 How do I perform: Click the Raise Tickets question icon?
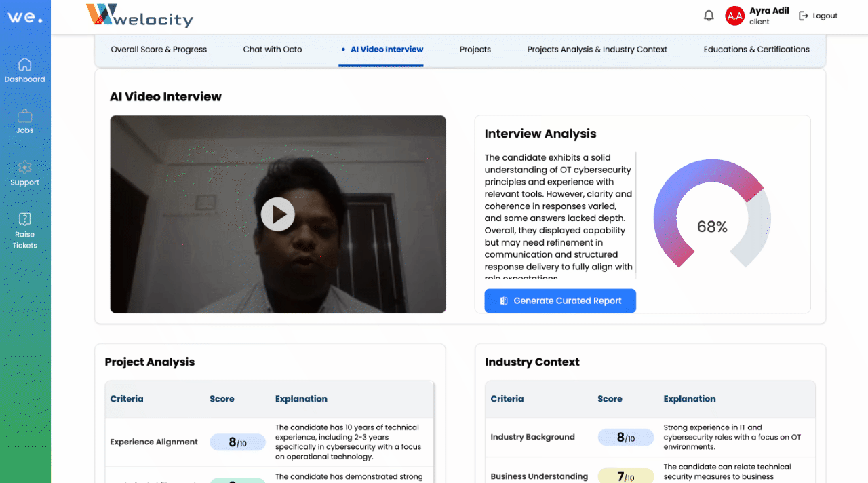[x=24, y=219]
